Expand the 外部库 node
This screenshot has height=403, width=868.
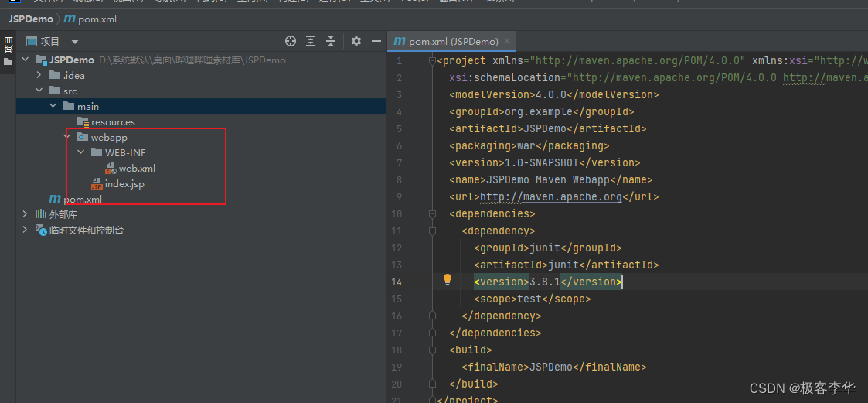[25, 214]
